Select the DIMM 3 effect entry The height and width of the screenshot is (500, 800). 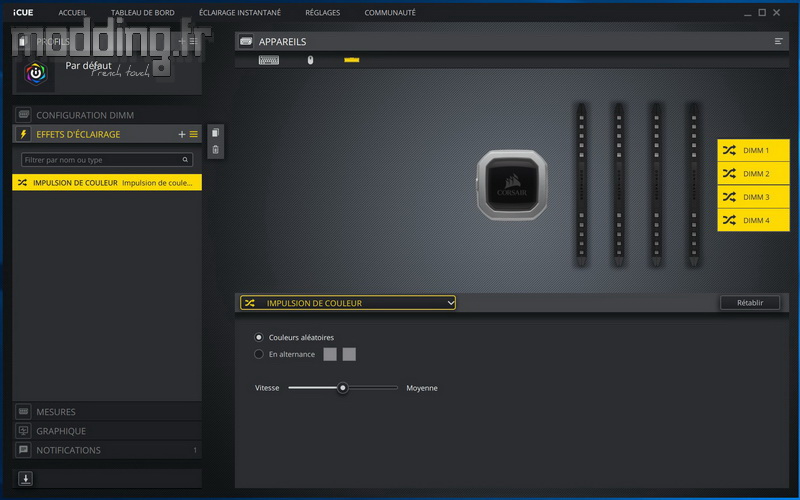pos(753,197)
